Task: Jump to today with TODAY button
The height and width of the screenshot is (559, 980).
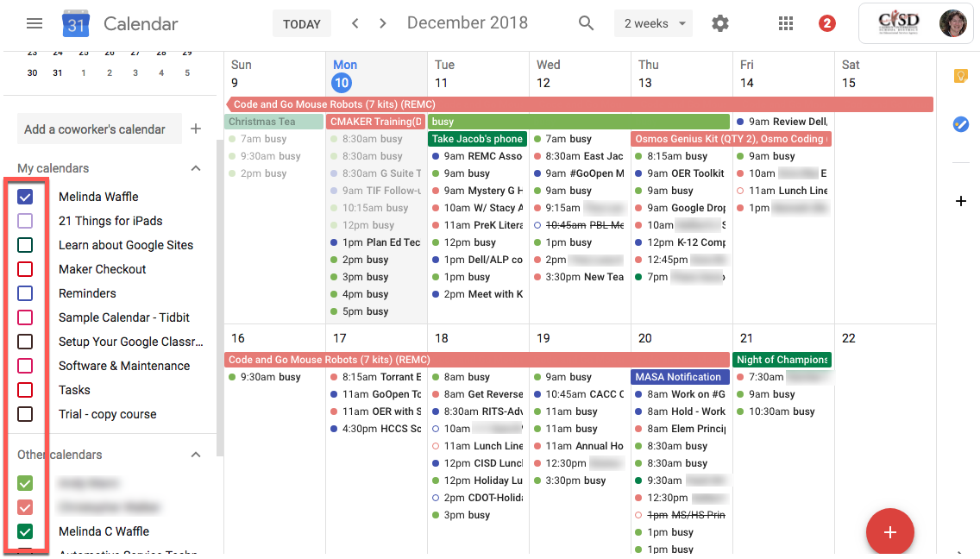Action: (x=302, y=24)
